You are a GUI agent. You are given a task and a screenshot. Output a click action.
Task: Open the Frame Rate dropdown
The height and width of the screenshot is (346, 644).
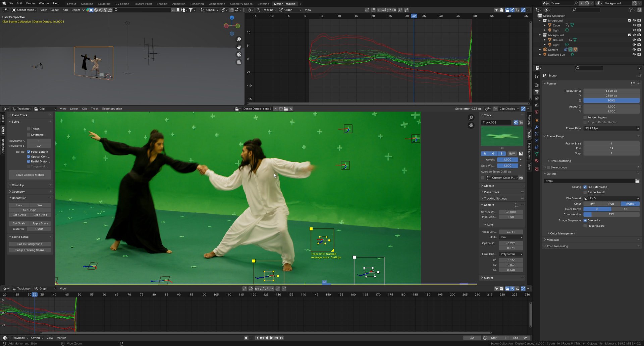[x=611, y=128]
